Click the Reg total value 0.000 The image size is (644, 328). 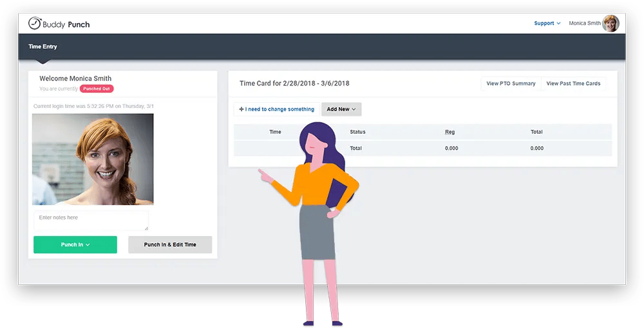pyautogui.click(x=451, y=149)
